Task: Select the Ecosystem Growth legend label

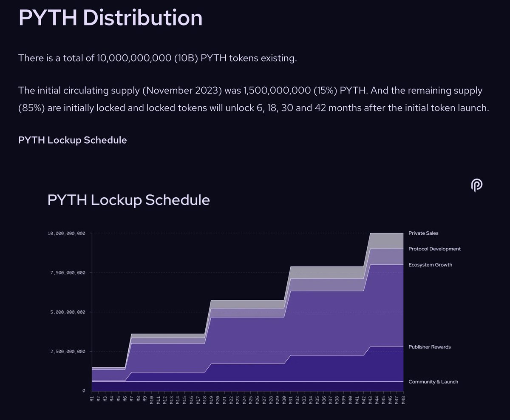Action: click(430, 265)
